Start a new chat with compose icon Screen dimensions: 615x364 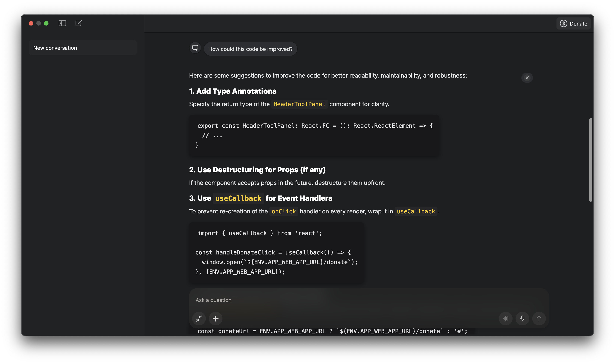tap(79, 23)
